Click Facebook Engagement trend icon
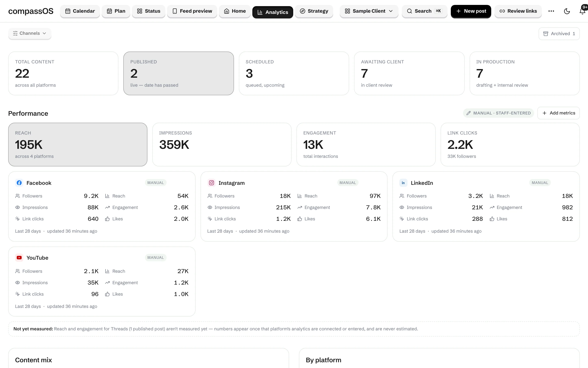The width and height of the screenshot is (588, 368). (x=107, y=207)
